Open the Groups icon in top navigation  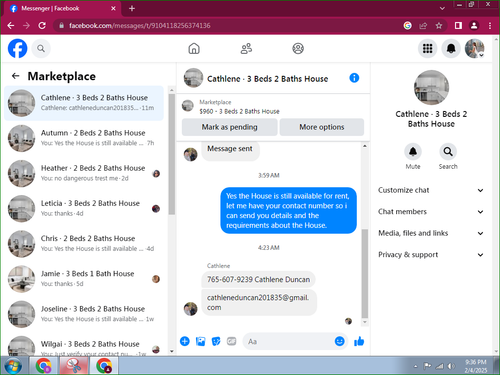click(298, 49)
